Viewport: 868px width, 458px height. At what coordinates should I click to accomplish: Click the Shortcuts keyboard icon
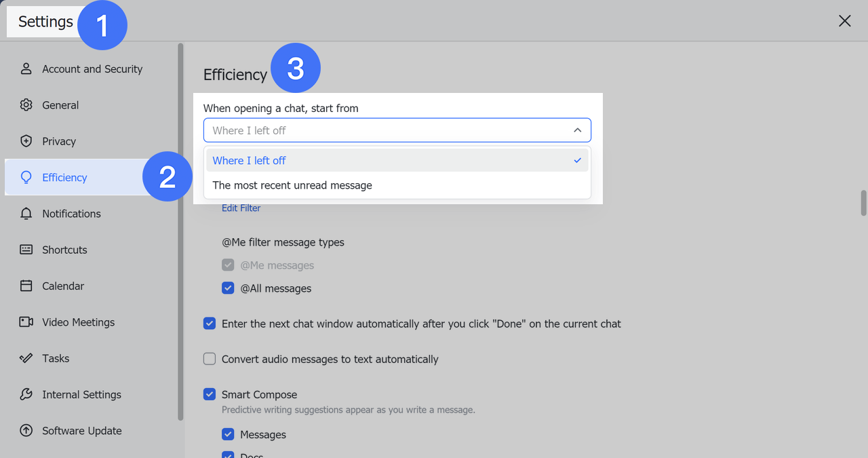click(26, 250)
